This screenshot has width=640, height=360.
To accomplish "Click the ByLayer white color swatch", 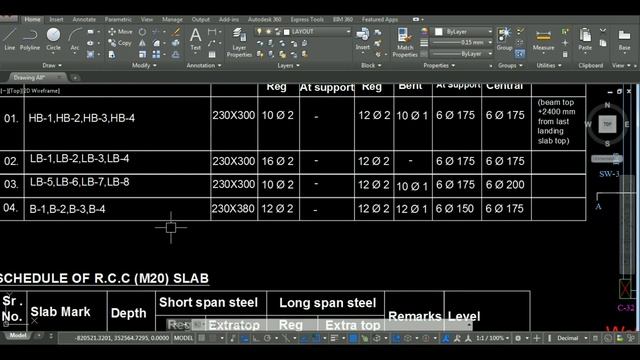I will 439,31.
